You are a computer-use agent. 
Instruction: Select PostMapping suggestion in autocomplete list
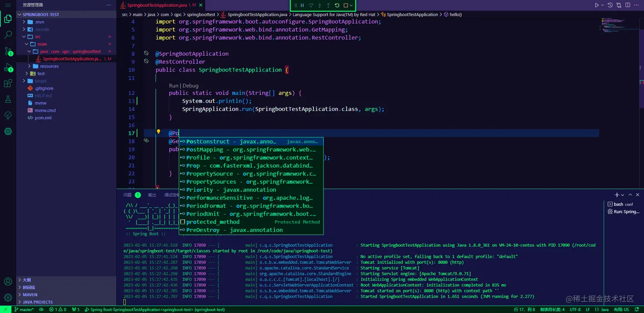coord(251,150)
